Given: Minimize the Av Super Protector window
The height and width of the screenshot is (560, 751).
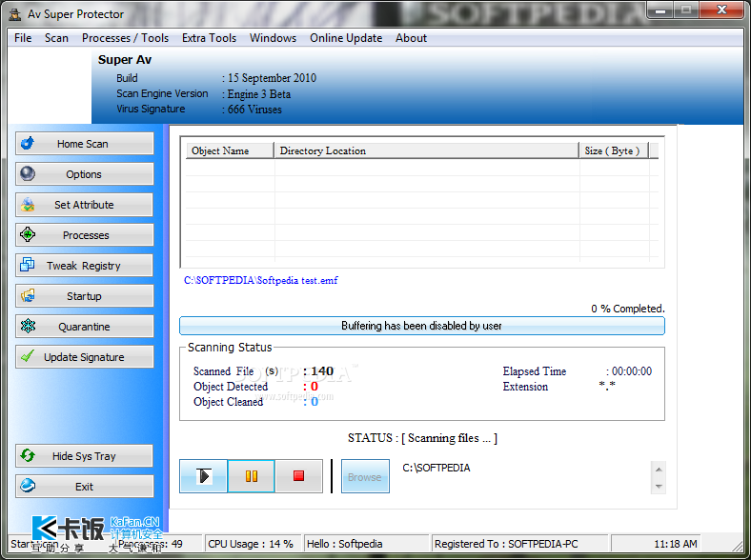Looking at the screenshot, I should click(x=660, y=10).
